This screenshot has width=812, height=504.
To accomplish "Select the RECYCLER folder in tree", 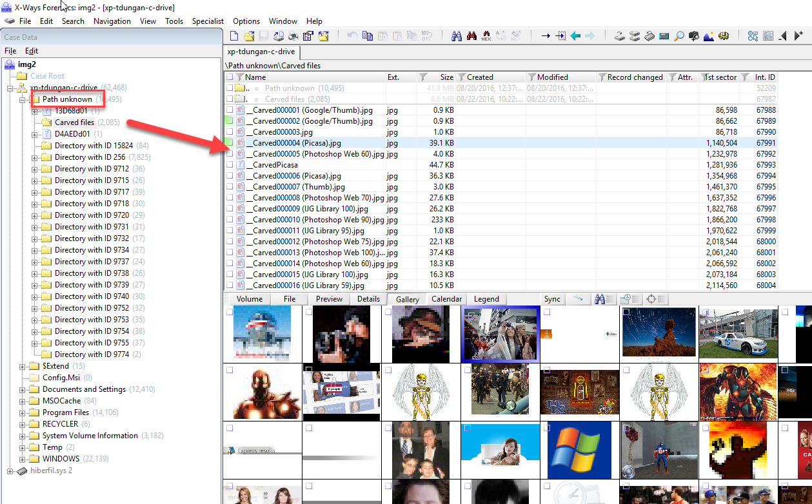I will [60, 424].
